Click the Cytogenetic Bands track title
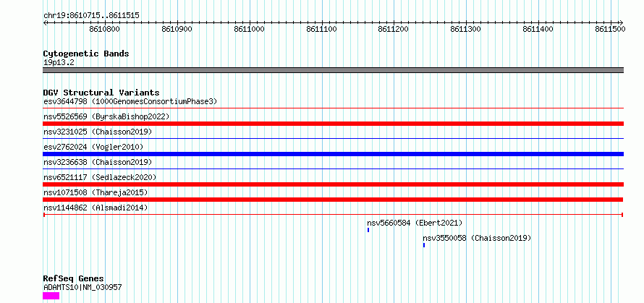Screen dimensions: 644x303 pos(86,54)
